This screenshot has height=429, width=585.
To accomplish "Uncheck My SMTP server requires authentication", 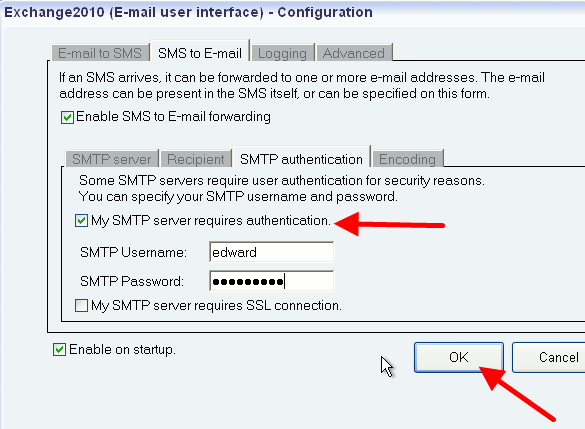I will pos(81,220).
